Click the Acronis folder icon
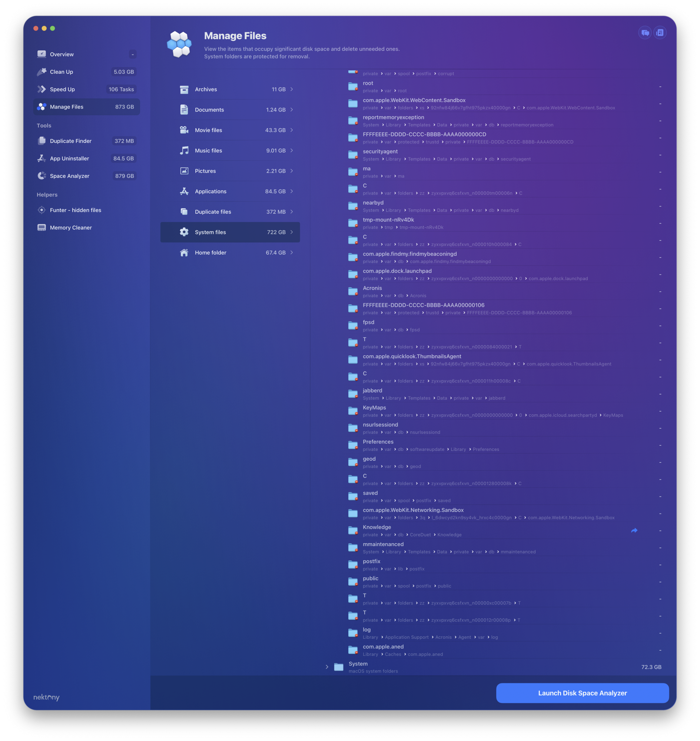Image resolution: width=700 pixels, height=741 pixels. (x=353, y=292)
